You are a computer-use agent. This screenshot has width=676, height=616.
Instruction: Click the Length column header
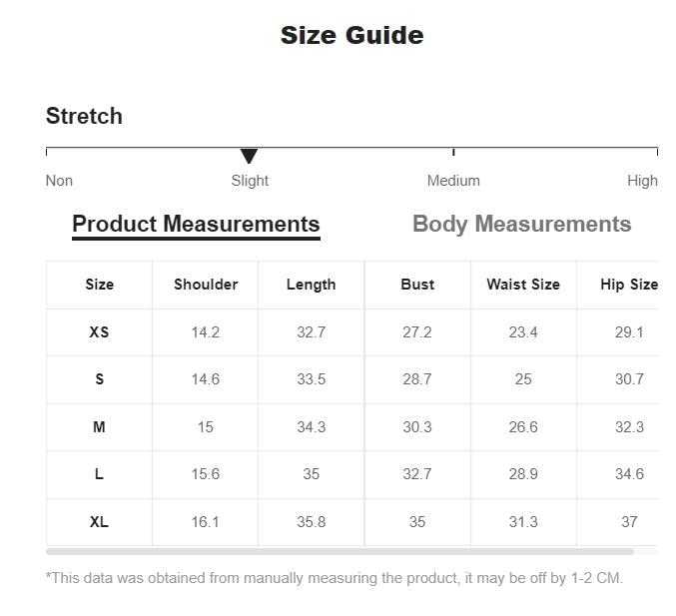pyautogui.click(x=311, y=285)
